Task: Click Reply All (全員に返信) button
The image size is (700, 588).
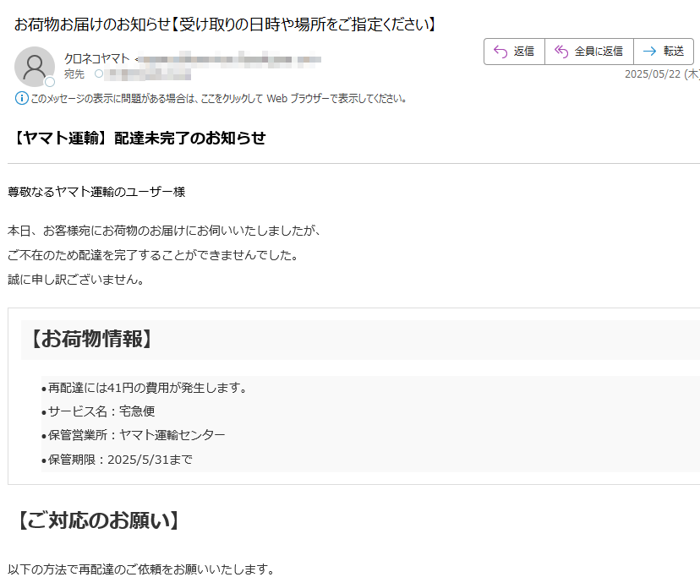Action: coord(588,52)
